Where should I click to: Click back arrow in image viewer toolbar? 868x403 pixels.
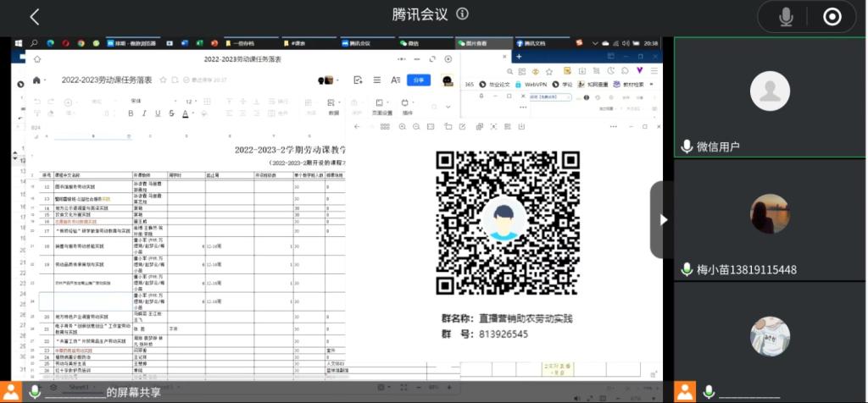tap(357, 127)
